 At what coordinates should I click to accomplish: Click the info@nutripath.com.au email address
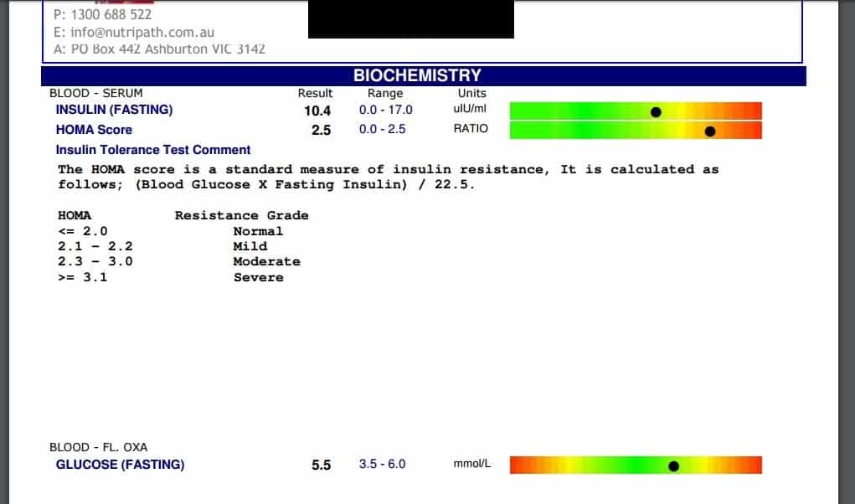coord(142,32)
